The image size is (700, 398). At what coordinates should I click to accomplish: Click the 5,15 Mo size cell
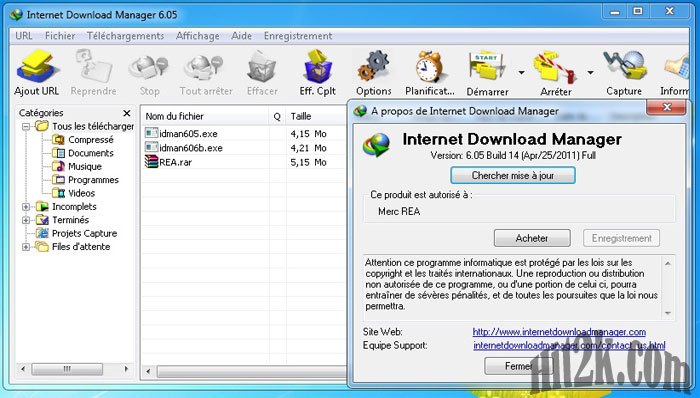click(308, 162)
